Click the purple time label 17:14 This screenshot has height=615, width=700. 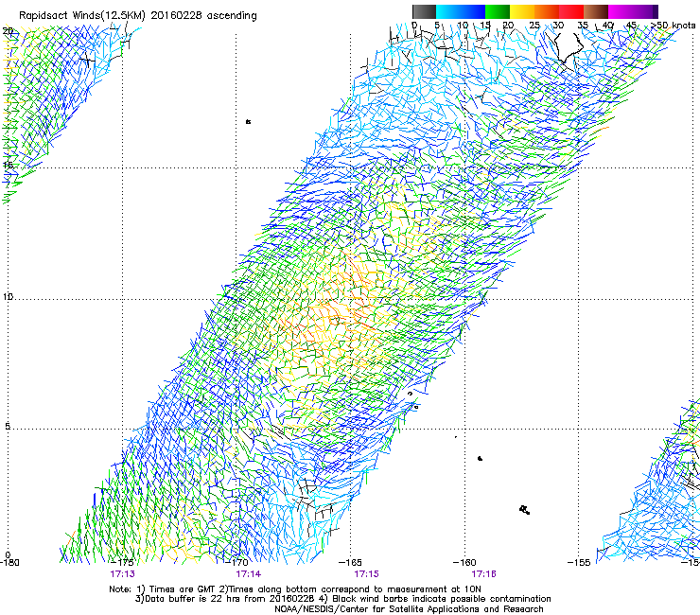(249, 574)
